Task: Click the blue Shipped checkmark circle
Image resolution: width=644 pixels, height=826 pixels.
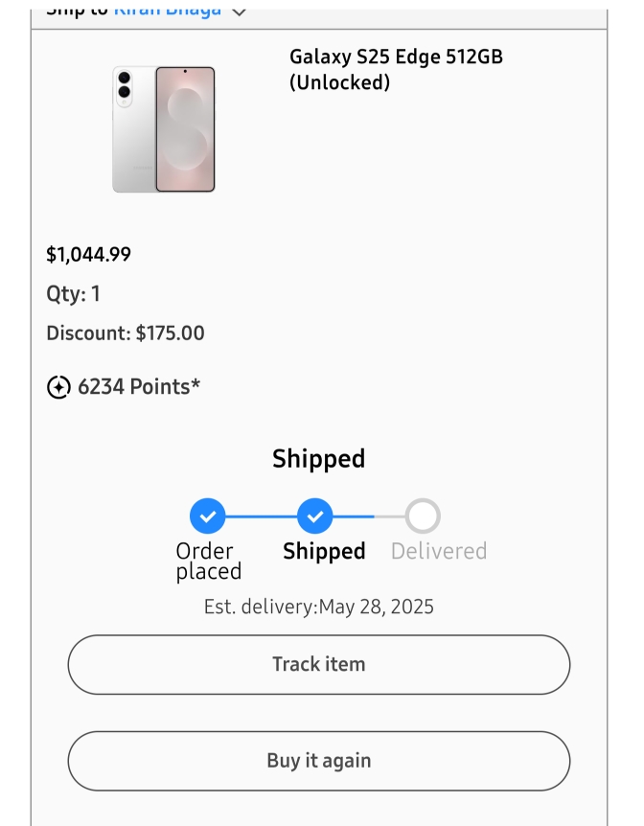Action: [x=314, y=516]
